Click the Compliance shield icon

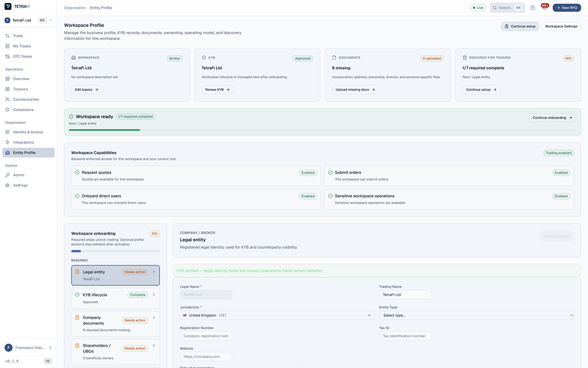pyautogui.click(x=7, y=110)
